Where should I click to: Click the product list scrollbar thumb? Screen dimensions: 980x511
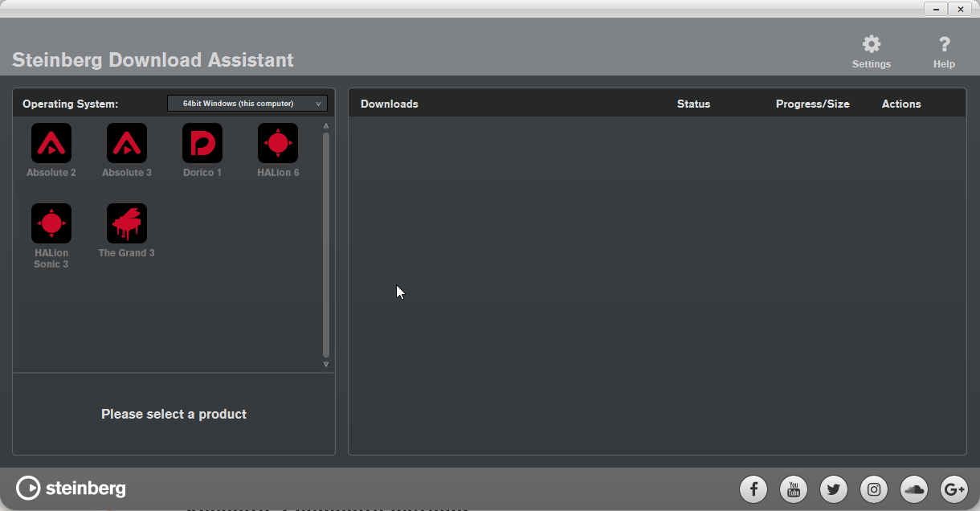326,245
